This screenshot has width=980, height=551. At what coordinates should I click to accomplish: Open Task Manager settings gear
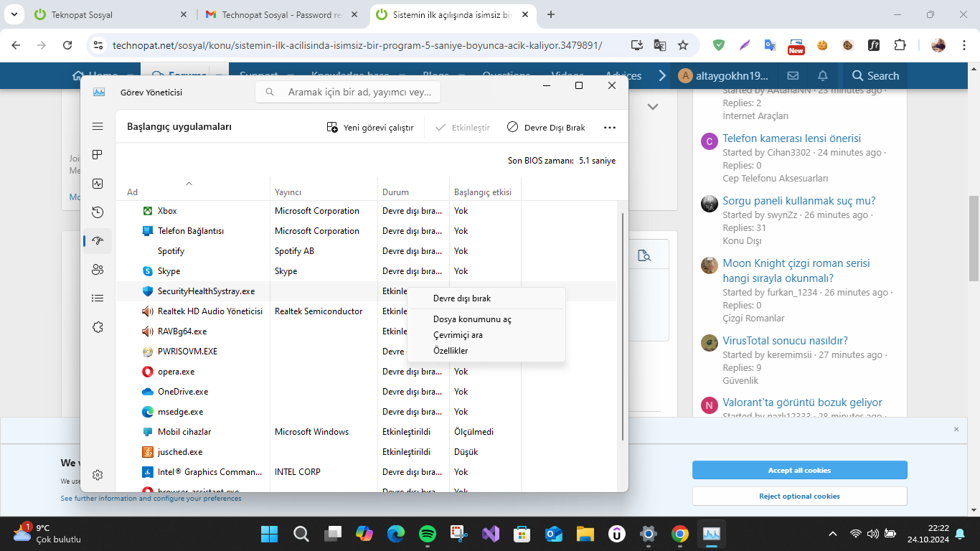98,474
